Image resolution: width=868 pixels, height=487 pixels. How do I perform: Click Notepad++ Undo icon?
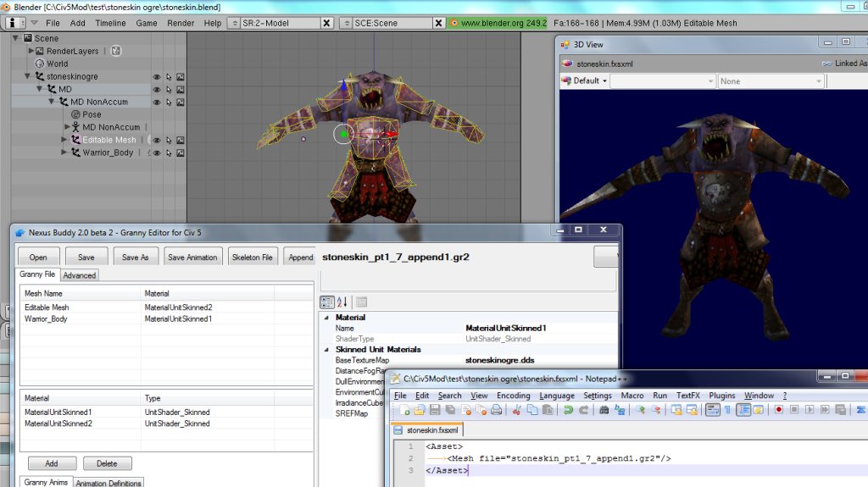pyautogui.click(x=568, y=410)
